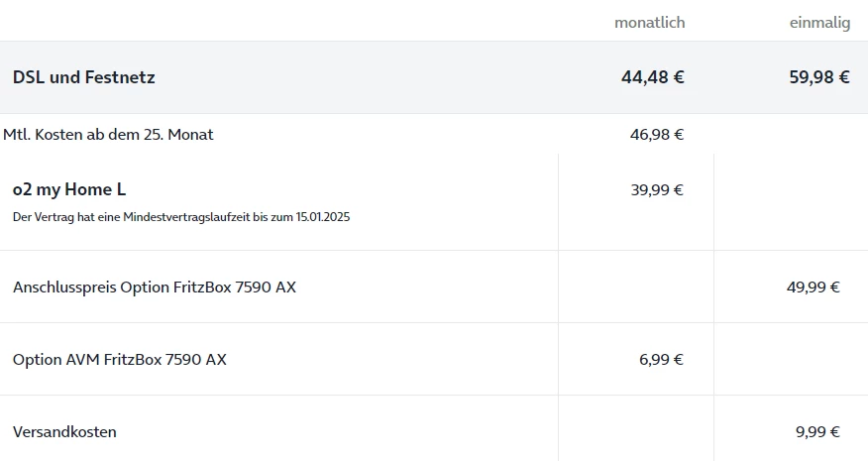Click "Mtl. Kosten ab dem 25. Monat" label

tap(108, 134)
